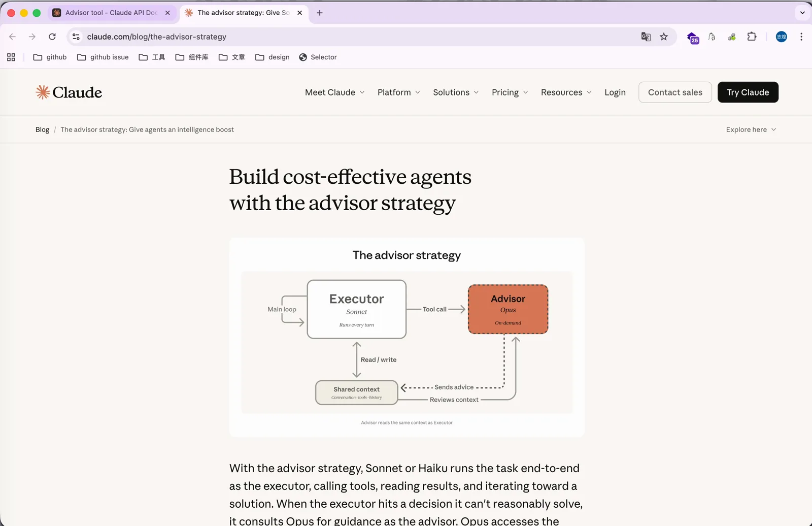Open the 组件库 bookmark folder
Viewport: 812px width, 526px height.
pyautogui.click(x=192, y=57)
